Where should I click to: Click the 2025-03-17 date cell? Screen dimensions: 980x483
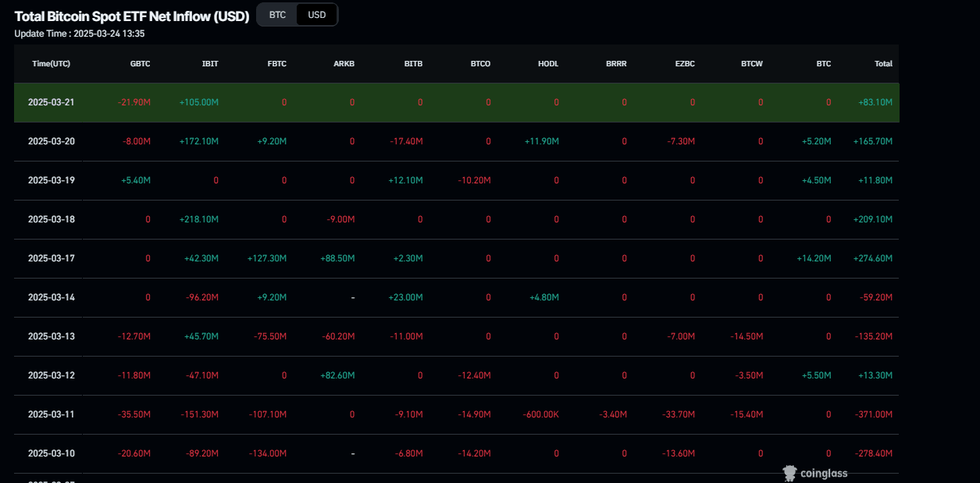coord(52,258)
